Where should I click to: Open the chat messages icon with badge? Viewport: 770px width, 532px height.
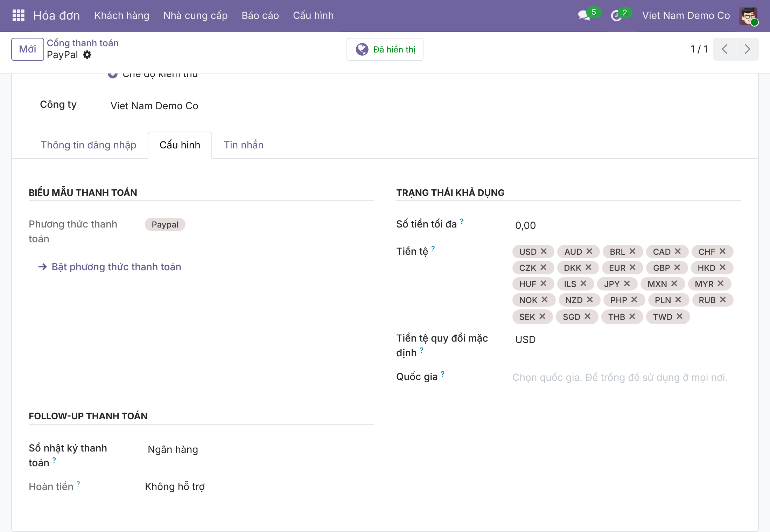click(x=584, y=15)
